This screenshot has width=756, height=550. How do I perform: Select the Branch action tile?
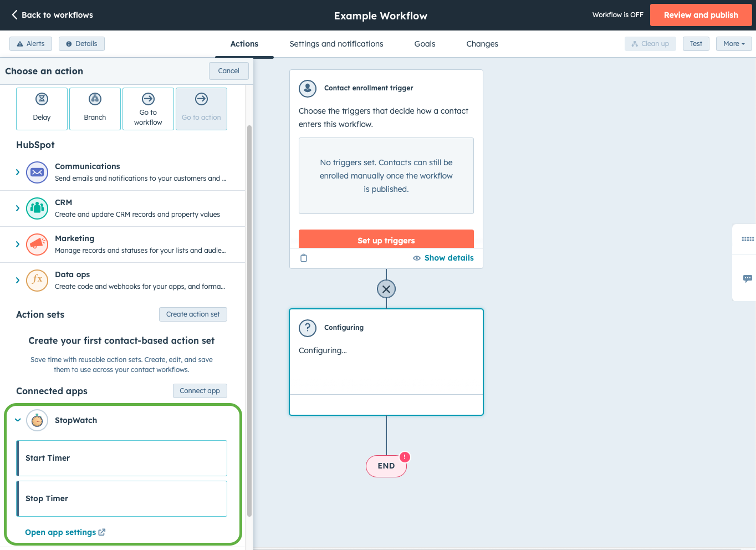click(95, 109)
